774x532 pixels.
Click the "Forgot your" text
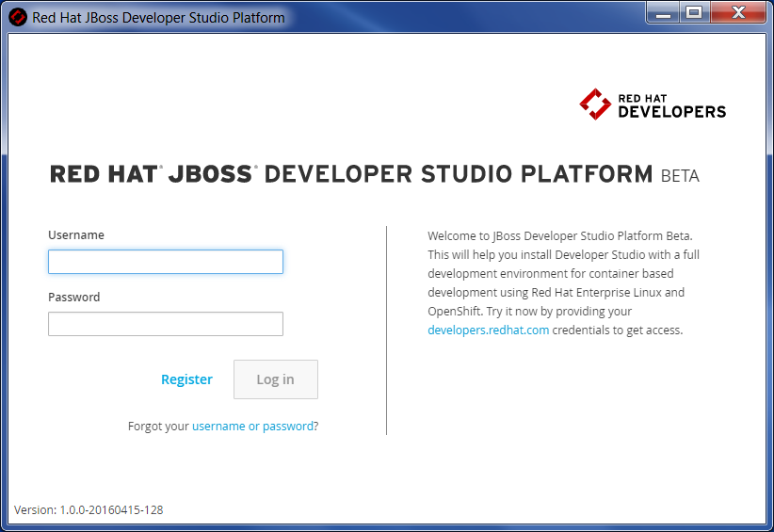click(x=158, y=427)
